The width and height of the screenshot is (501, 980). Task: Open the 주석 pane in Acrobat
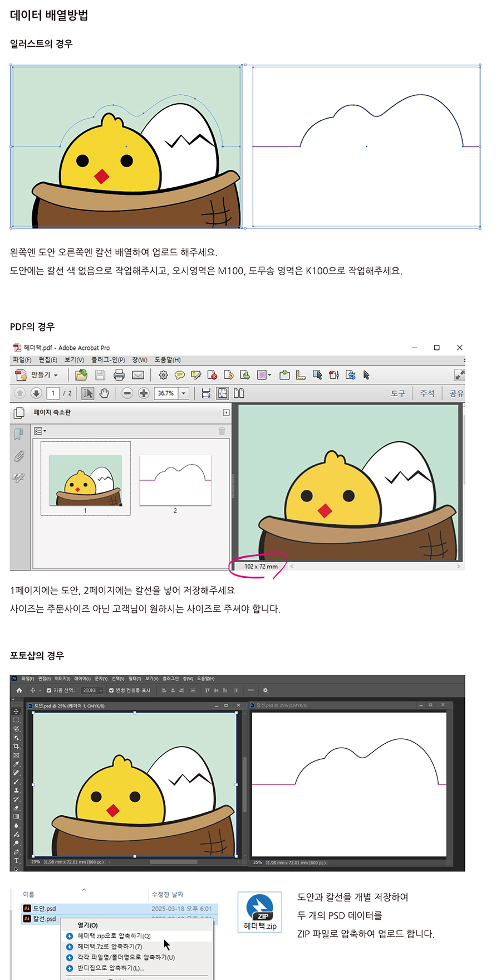coord(428,393)
